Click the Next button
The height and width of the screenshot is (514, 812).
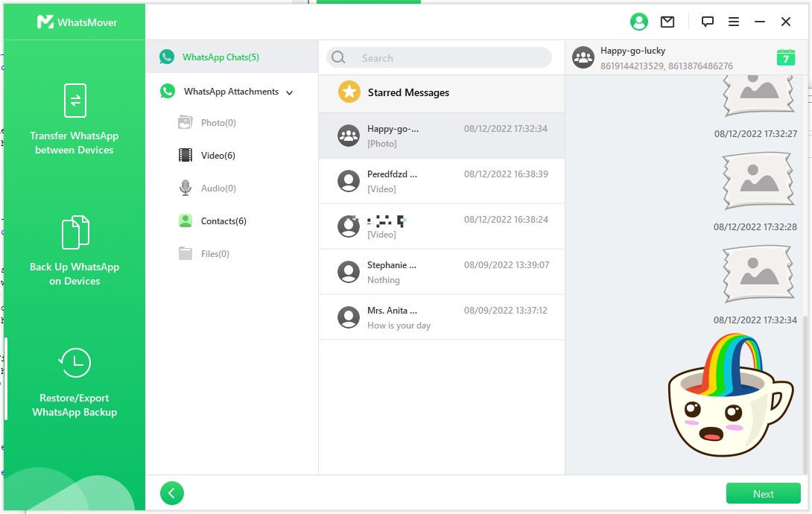763,493
